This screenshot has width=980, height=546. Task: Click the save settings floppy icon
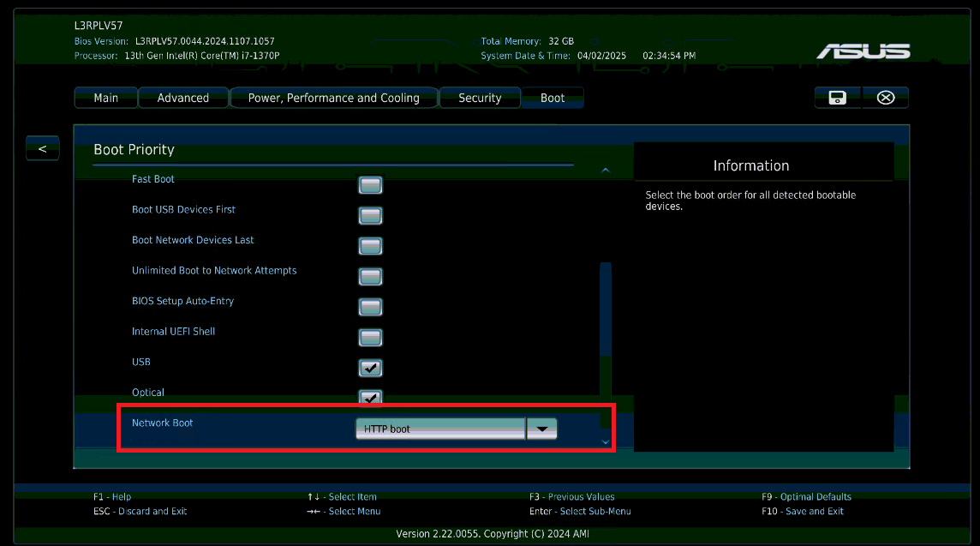(837, 97)
